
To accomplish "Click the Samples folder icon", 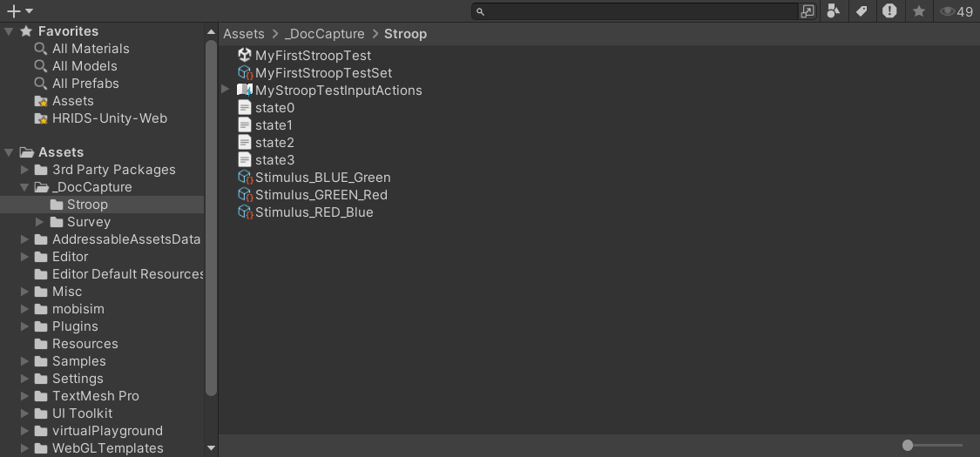I will pos(41,362).
